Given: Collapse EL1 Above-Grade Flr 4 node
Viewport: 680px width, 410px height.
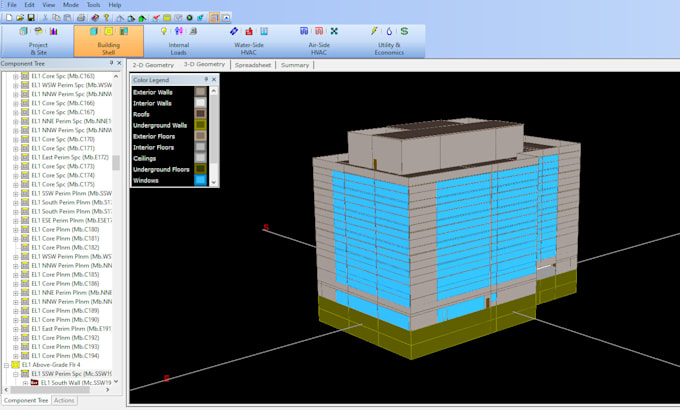Looking at the screenshot, I should (7, 365).
